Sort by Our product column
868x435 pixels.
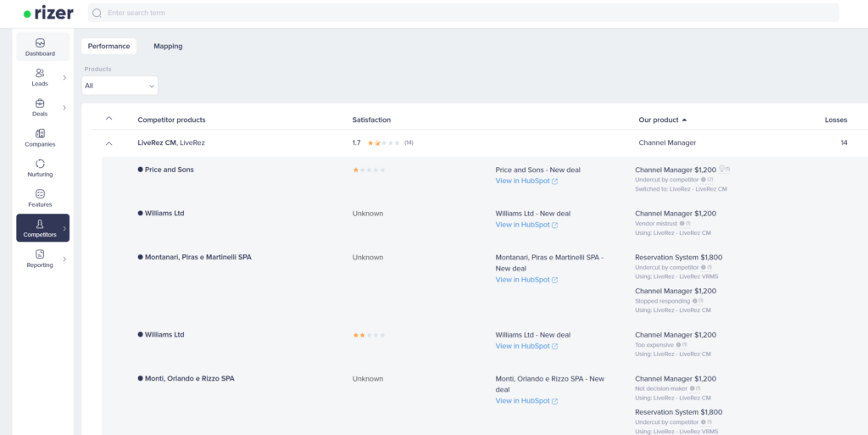[662, 120]
